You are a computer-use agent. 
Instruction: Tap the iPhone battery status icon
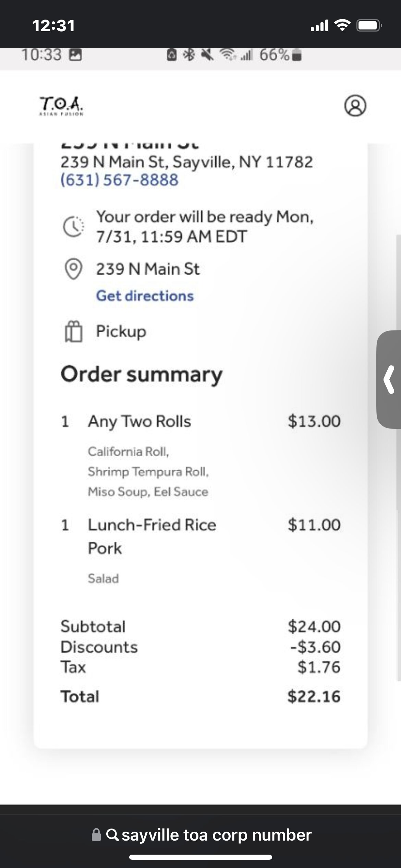[x=369, y=26]
